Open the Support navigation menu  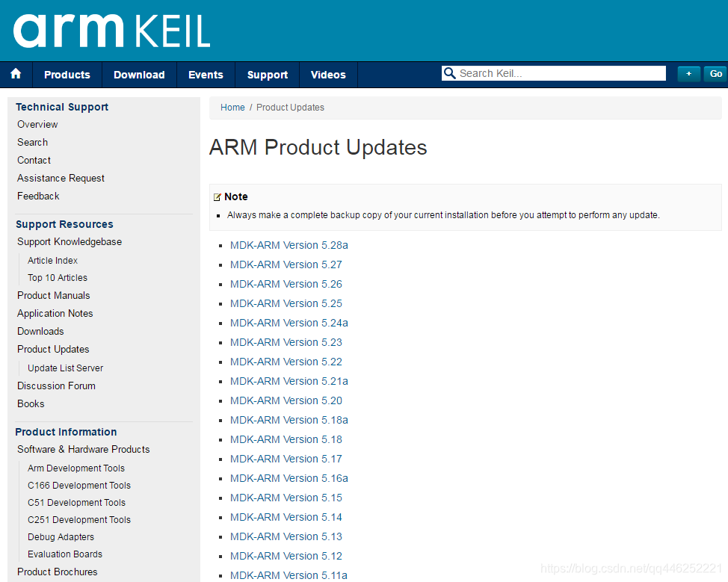[267, 75]
